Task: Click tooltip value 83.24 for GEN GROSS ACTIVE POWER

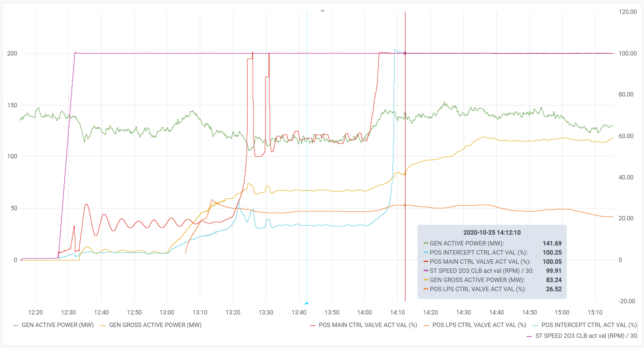Action: pos(554,280)
